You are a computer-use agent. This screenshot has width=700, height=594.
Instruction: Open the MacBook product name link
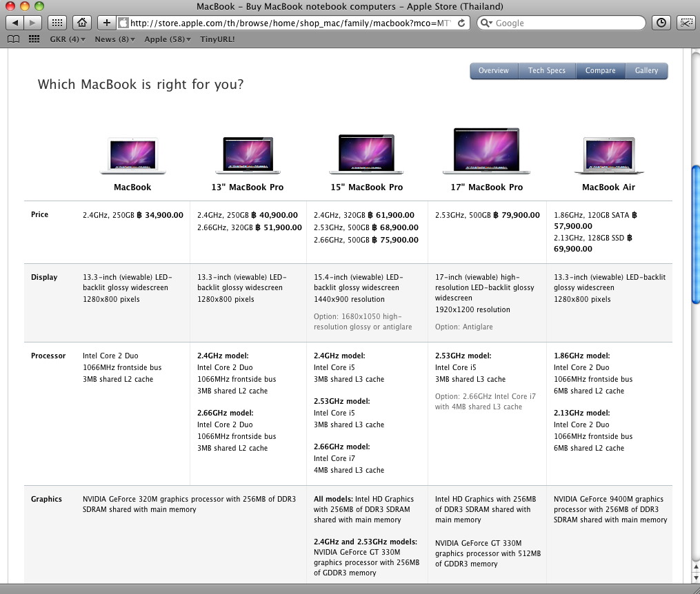[x=132, y=187]
